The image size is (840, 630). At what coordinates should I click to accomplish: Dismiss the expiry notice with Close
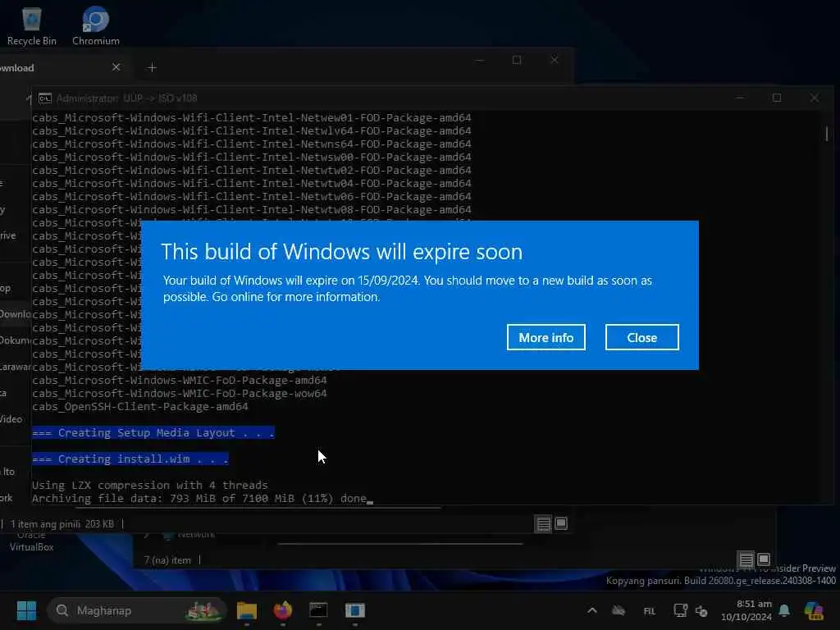point(641,337)
